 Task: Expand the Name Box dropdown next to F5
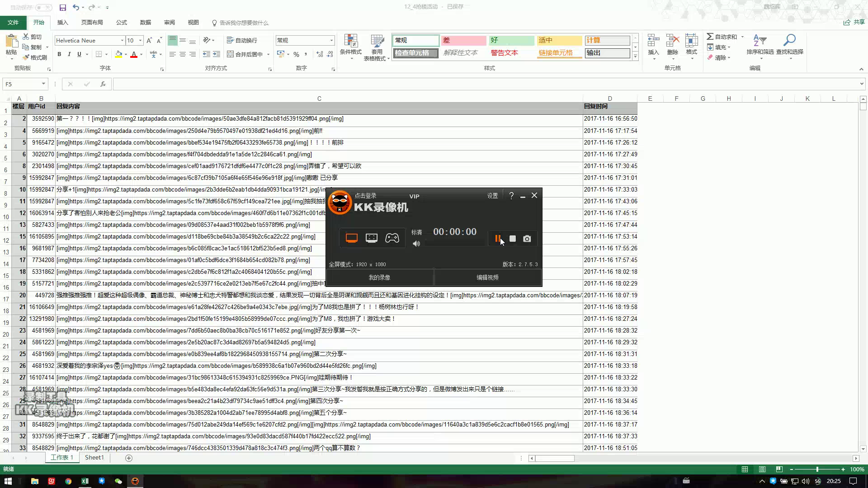click(x=43, y=84)
